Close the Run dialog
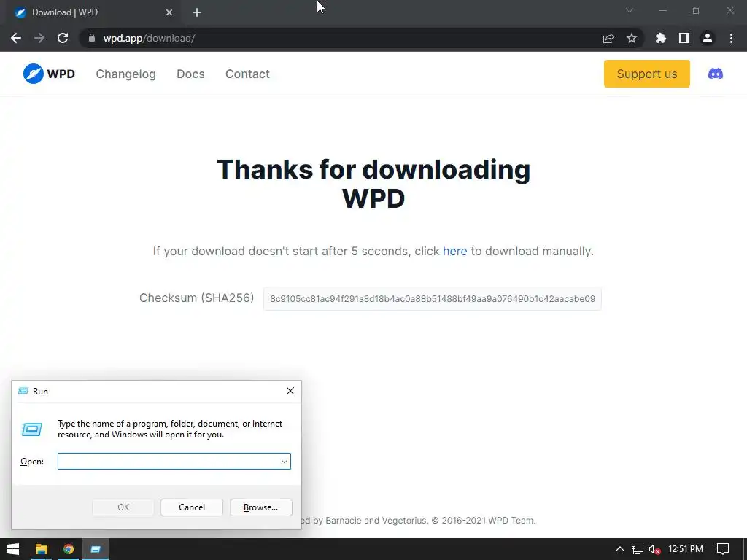747x560 pixels. coord(290,391)
